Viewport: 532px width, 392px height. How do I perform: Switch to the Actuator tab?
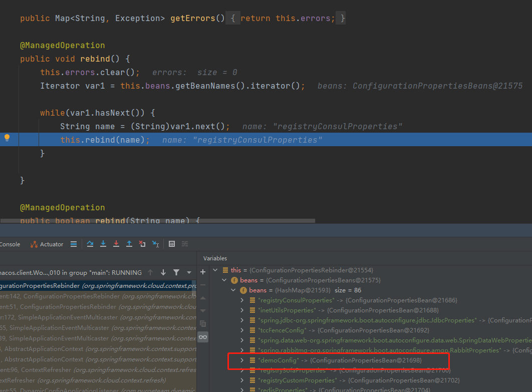[x=47, y=244]
